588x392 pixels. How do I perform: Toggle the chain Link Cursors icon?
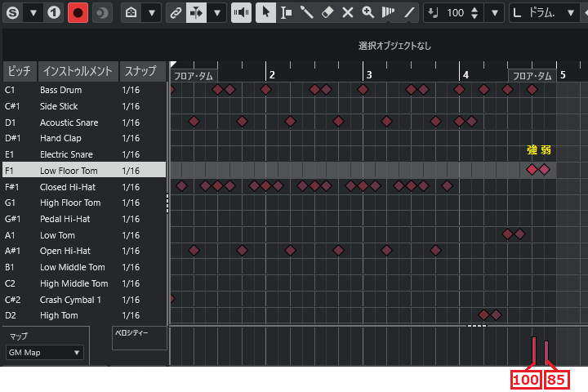[176, 13]
